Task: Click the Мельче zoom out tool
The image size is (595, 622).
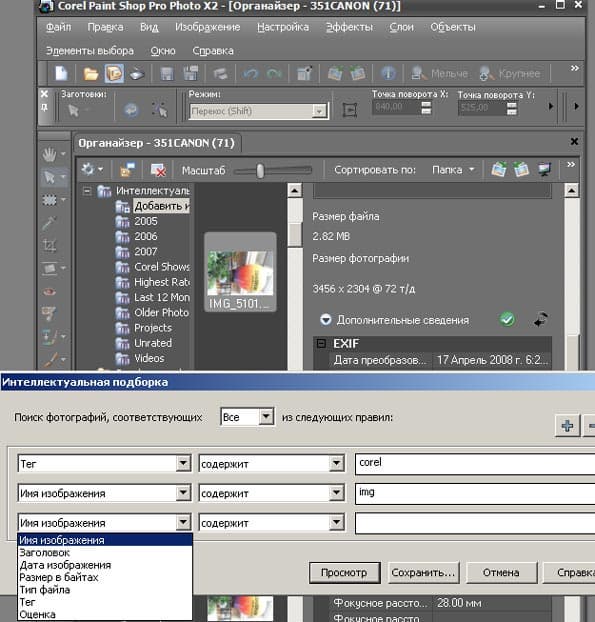Action: point(440,73)
